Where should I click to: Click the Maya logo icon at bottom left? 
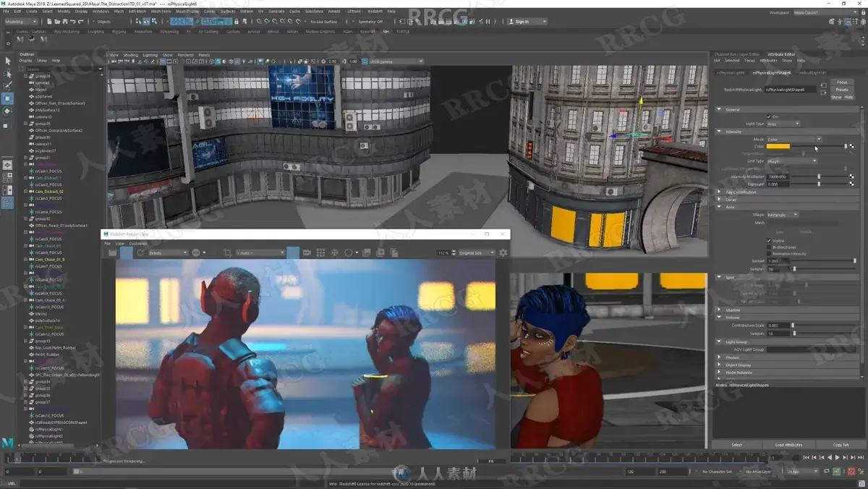(x=7, y=442)
